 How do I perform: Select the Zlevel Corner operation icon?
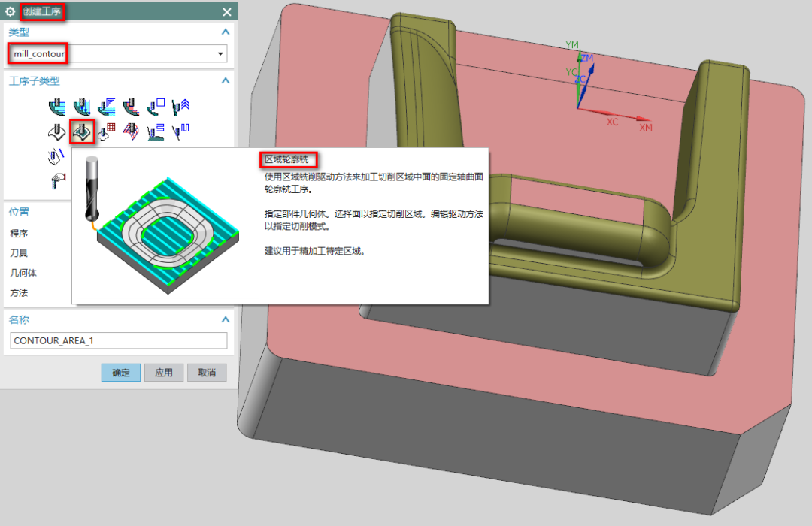tap(180, 106)
